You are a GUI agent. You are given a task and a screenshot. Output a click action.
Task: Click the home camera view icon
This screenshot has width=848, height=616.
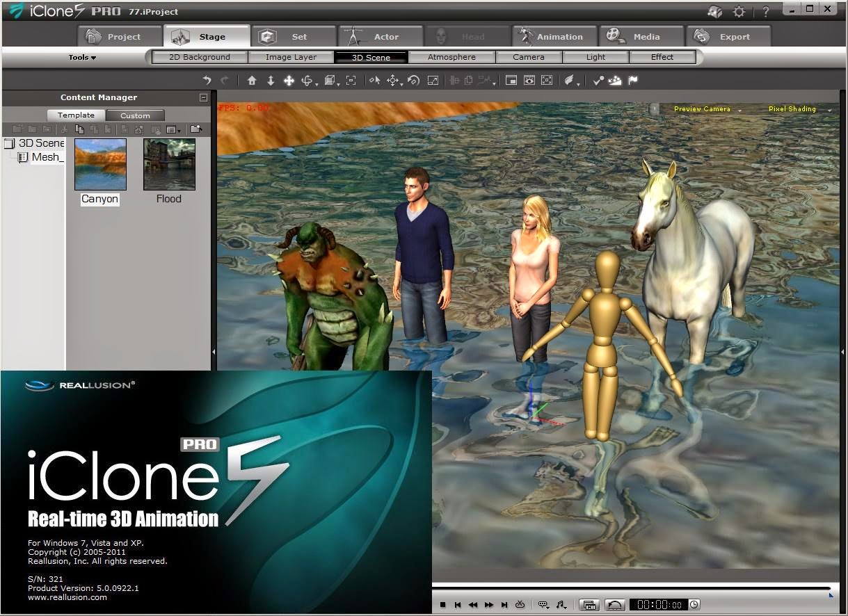[252, 81]
